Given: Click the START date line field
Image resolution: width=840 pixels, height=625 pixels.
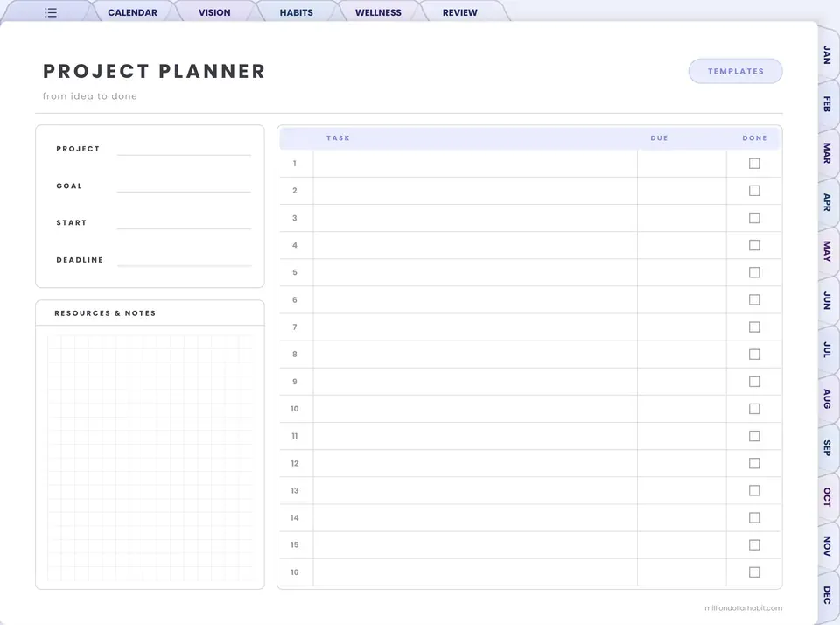Looking at the screenshot, I should pos(184,222).
